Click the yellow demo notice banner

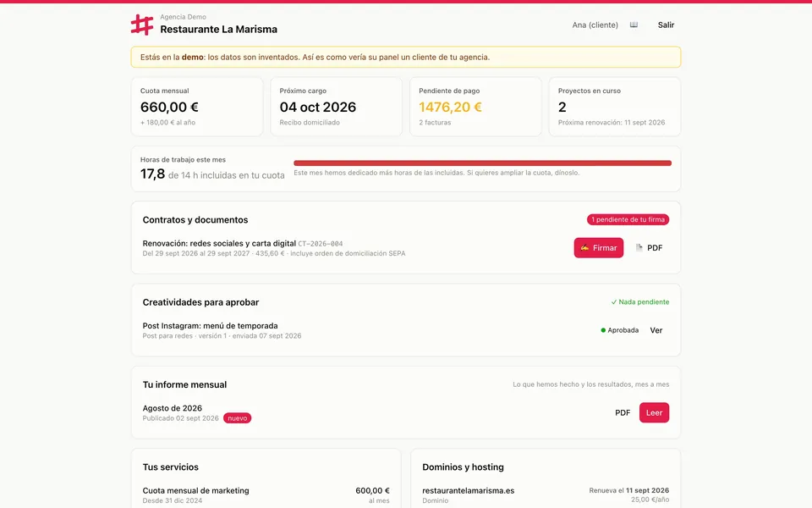pyautogui.click(x=406, y=57)
